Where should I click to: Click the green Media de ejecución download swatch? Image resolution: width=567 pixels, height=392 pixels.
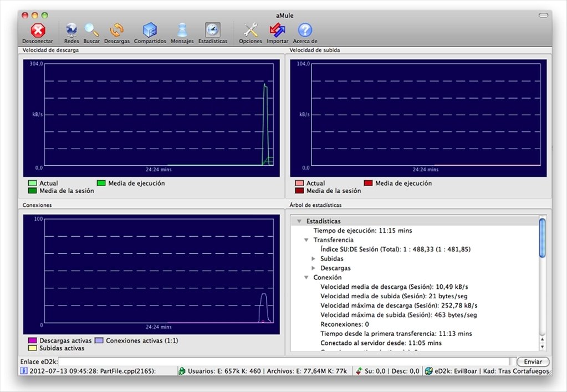(x=101, y=183)
